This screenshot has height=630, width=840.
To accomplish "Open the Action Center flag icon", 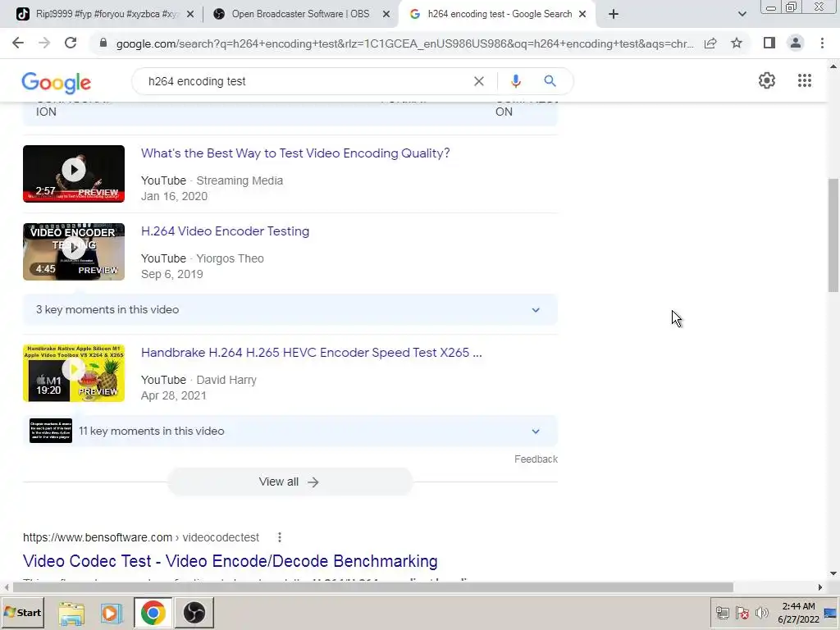I will pyautogui.click(x=742, y=613).
